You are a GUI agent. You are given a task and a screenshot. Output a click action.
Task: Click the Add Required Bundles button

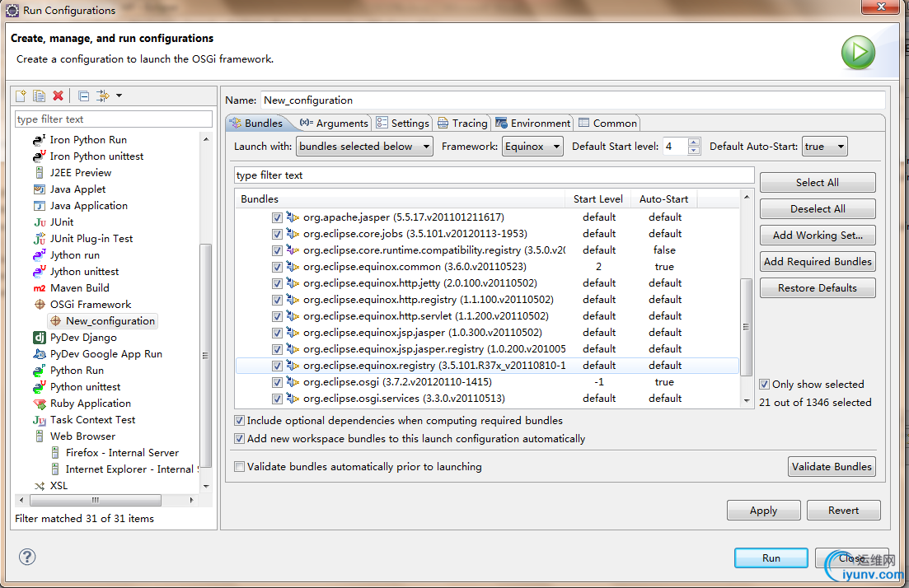click(818, 261)
